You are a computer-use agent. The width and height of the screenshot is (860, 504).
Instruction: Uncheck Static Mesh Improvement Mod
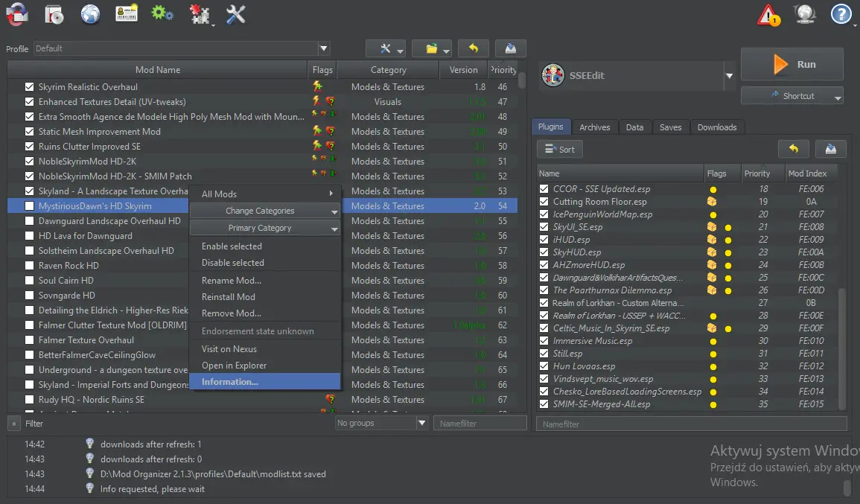pos(30,132)
